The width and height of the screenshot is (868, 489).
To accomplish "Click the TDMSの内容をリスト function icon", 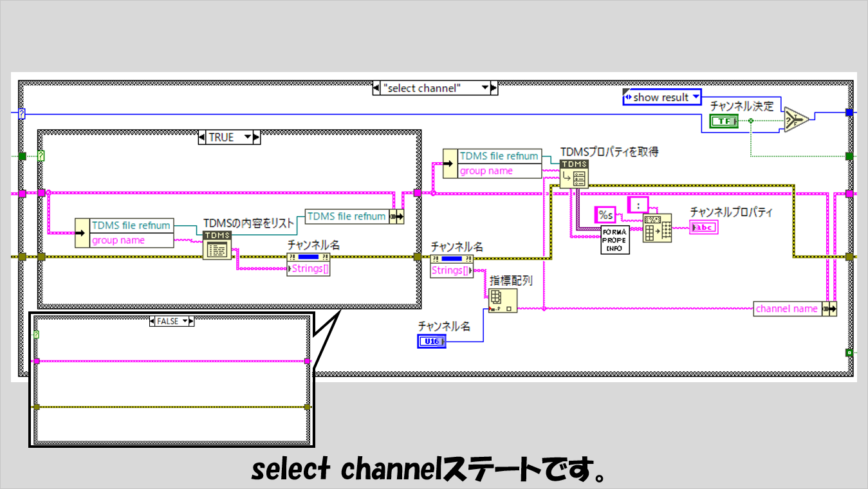I will tap(216, 245).
